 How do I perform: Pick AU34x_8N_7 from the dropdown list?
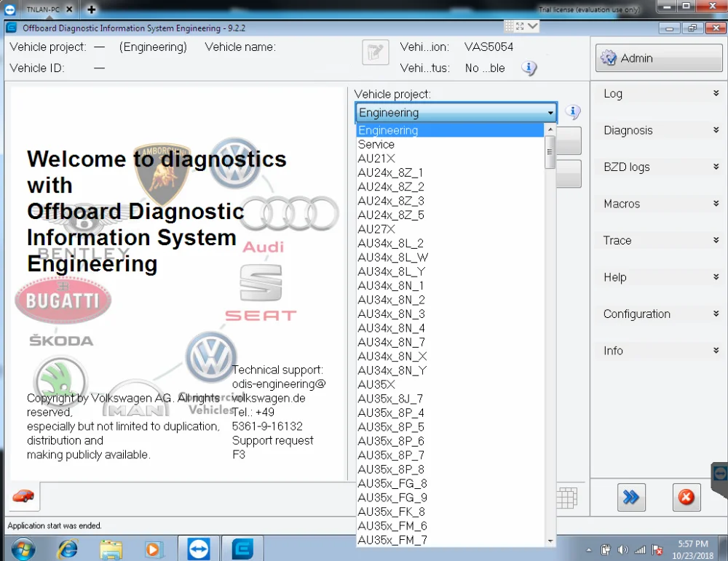coord(450,342)
